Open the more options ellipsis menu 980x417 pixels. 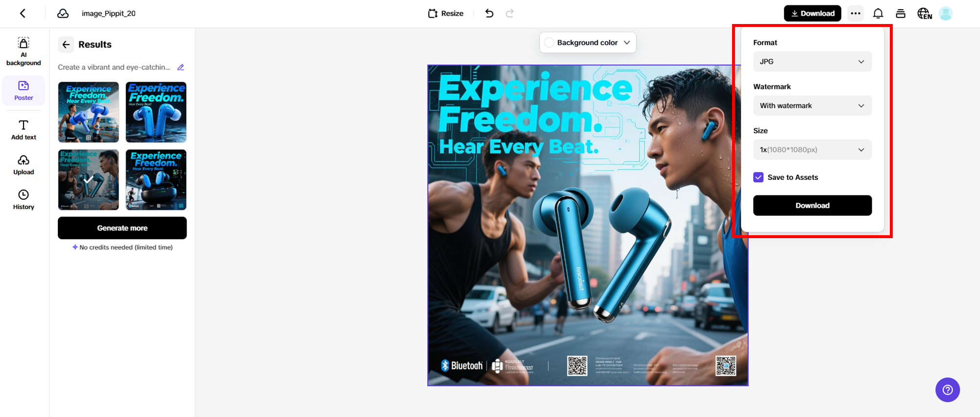click(856, 13)
